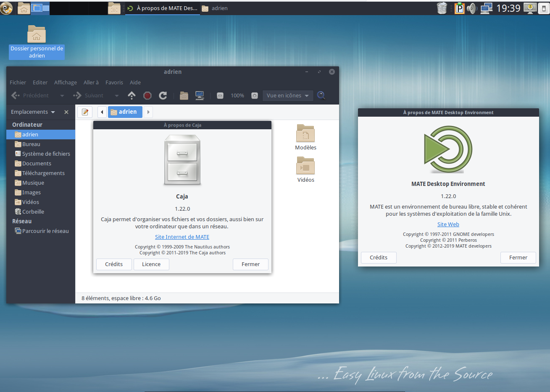
Task: Open the network connection tray icon
Action: click(x=486, y=8)
